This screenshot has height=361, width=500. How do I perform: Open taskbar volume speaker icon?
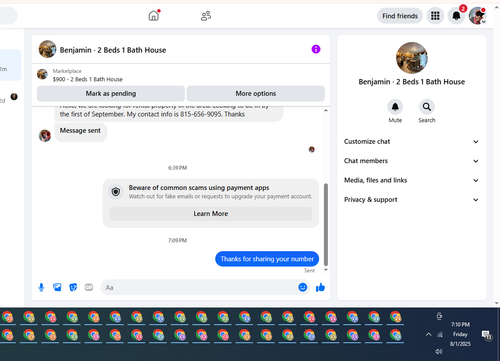[x=439, y=351]
